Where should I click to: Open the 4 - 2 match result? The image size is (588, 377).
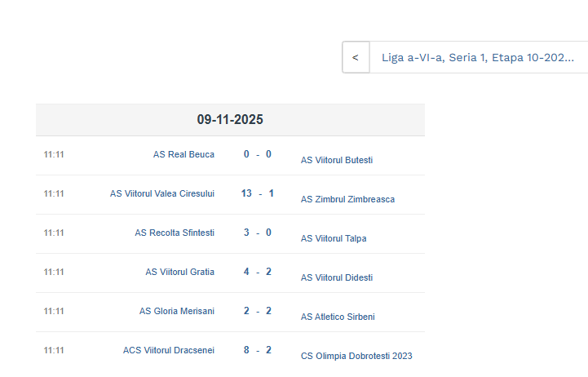tap(258, 272)
